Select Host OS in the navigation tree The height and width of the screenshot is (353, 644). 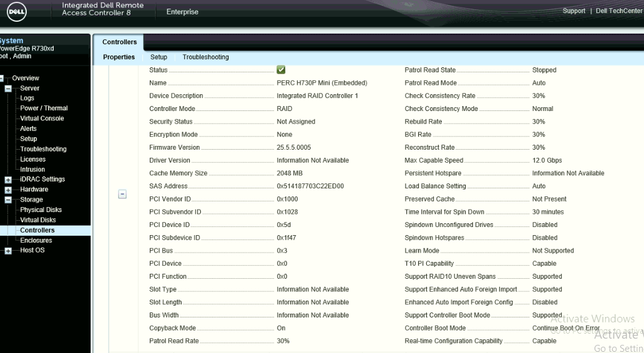32,250
